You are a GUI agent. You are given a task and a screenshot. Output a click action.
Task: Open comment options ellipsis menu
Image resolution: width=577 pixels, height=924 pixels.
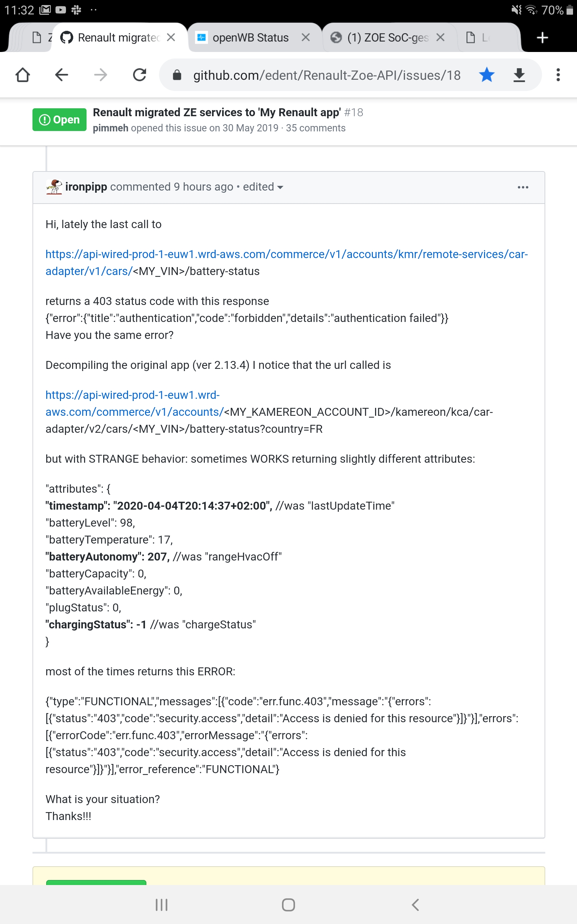[x=523, y=187]
